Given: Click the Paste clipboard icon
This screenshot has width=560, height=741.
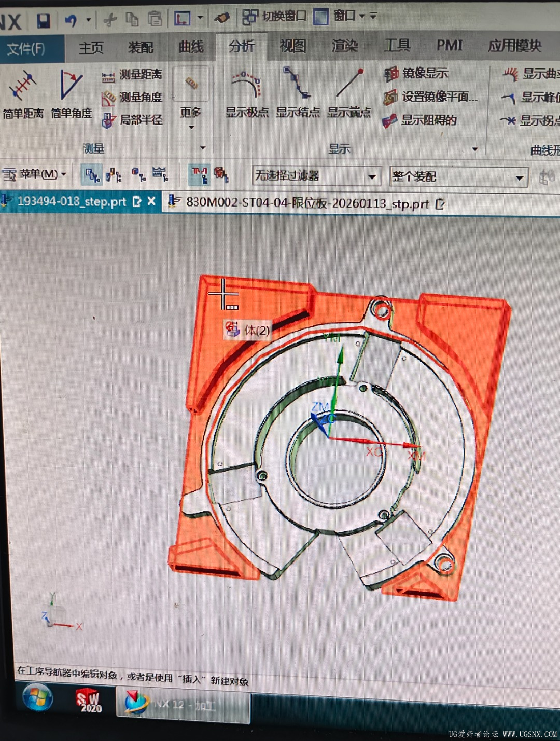Looking at the screenshot, I should [155, 19].
